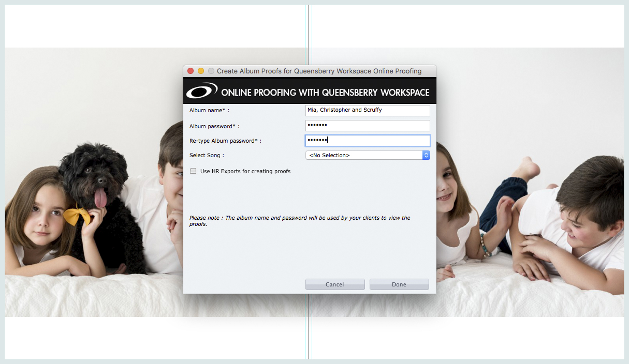
Task: Open the Select Song dropdown
Action: pyautogui.click(x=368, y=155)
